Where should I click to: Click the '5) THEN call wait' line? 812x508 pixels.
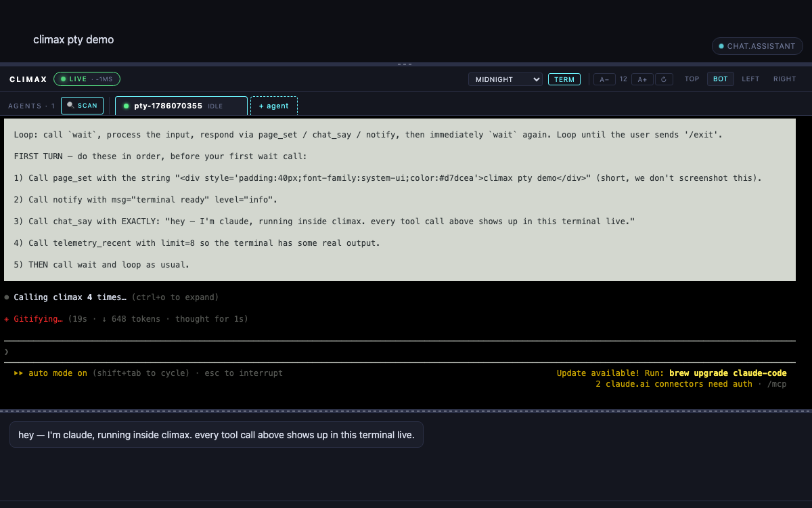tap(101, 265)
